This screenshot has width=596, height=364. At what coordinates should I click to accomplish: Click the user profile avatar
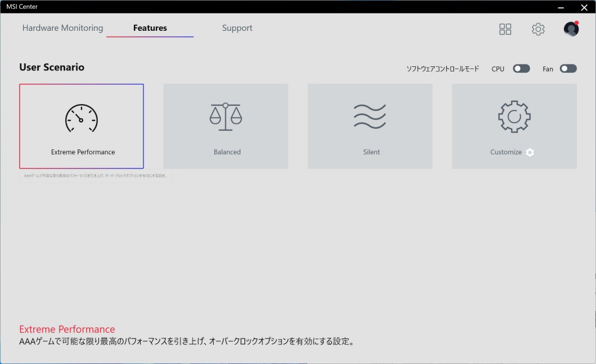[x=571, y=29]
